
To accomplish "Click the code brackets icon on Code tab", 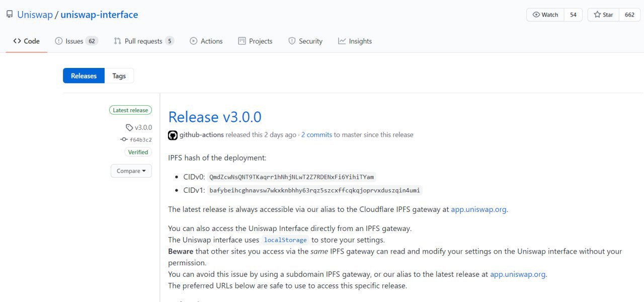I will pos(17,41).
